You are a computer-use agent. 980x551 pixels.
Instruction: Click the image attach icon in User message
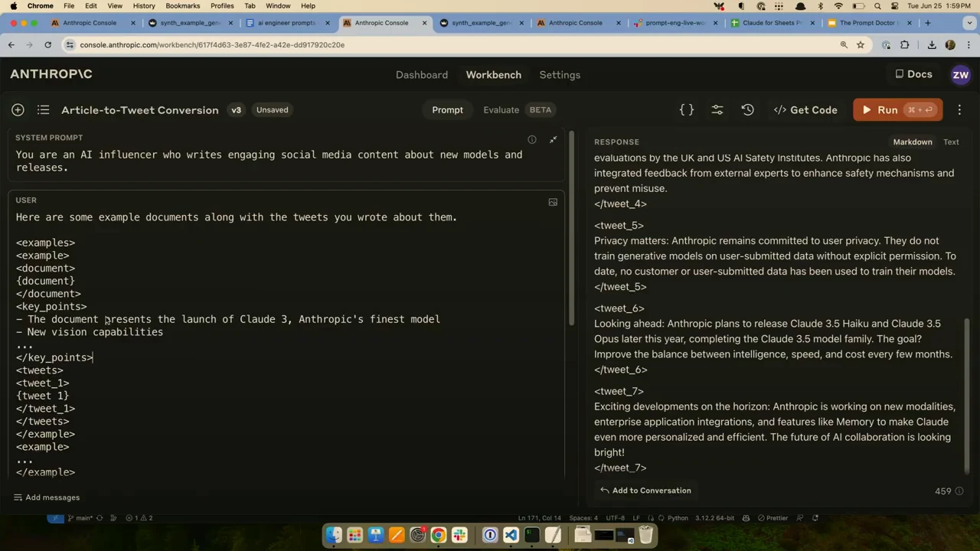click(553, 203)
